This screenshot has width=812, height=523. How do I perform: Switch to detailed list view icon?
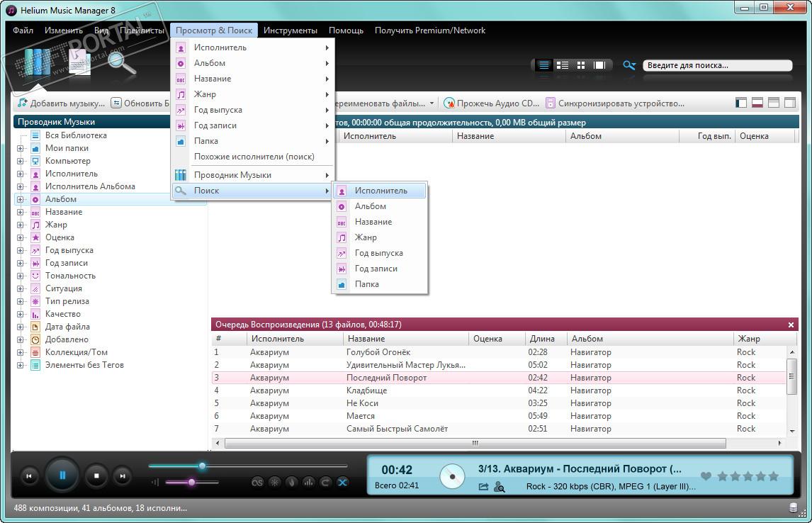click(563, 65)
